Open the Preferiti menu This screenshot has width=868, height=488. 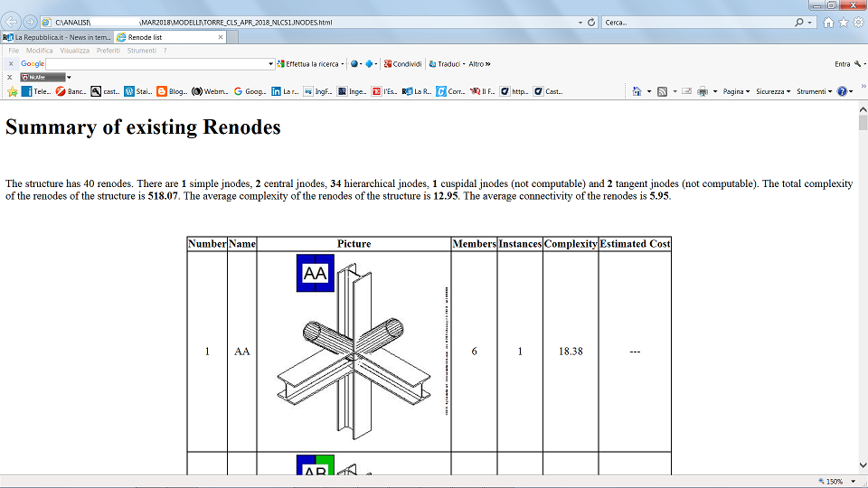108,51
